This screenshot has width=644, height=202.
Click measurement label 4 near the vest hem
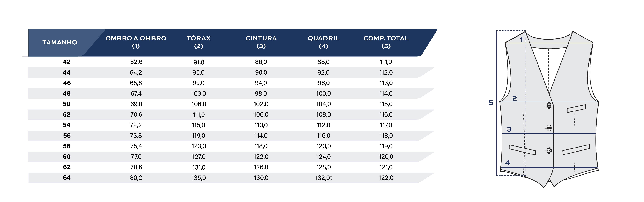click(507, 163)
